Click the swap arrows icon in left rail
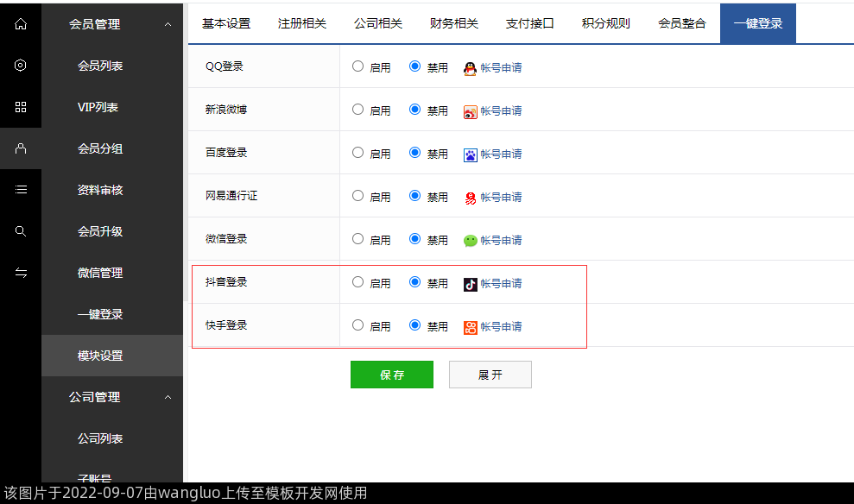 tap(21, 273)
